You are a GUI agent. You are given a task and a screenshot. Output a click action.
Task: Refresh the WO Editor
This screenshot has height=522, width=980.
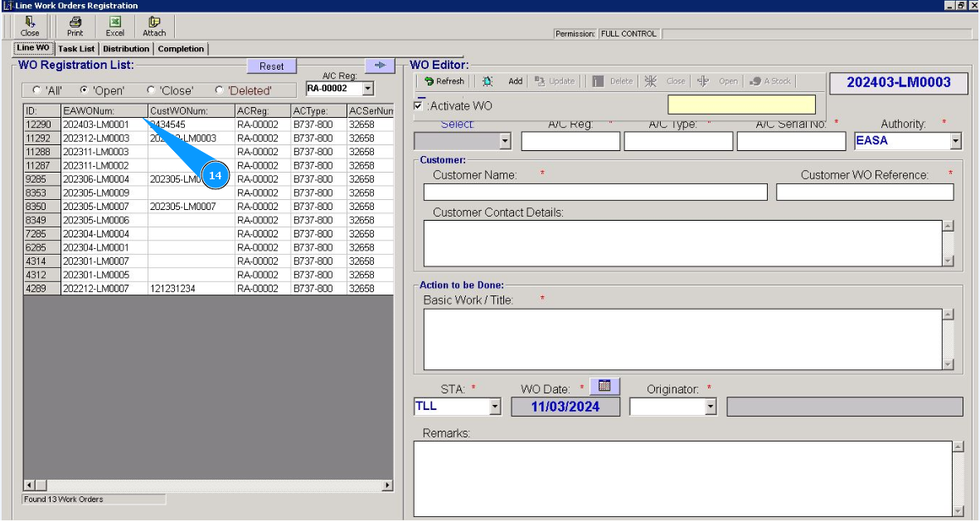[444, 81]
